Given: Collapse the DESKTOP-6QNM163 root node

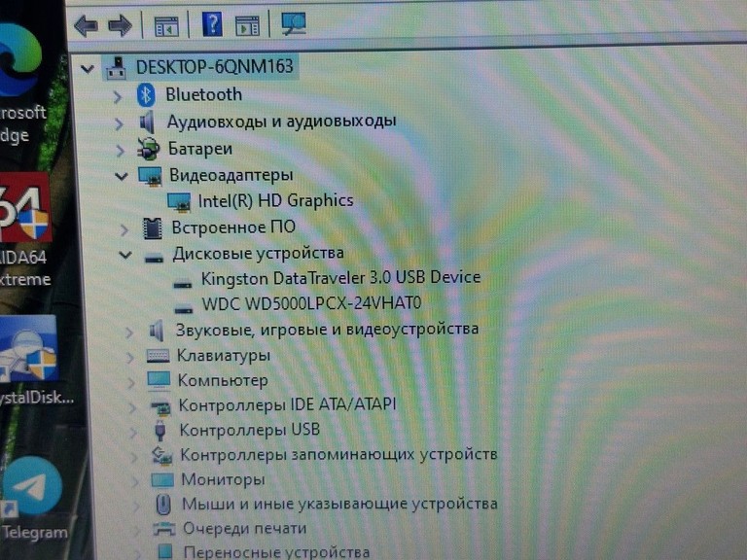Looking at the screenshot, I should coord(88,69).
